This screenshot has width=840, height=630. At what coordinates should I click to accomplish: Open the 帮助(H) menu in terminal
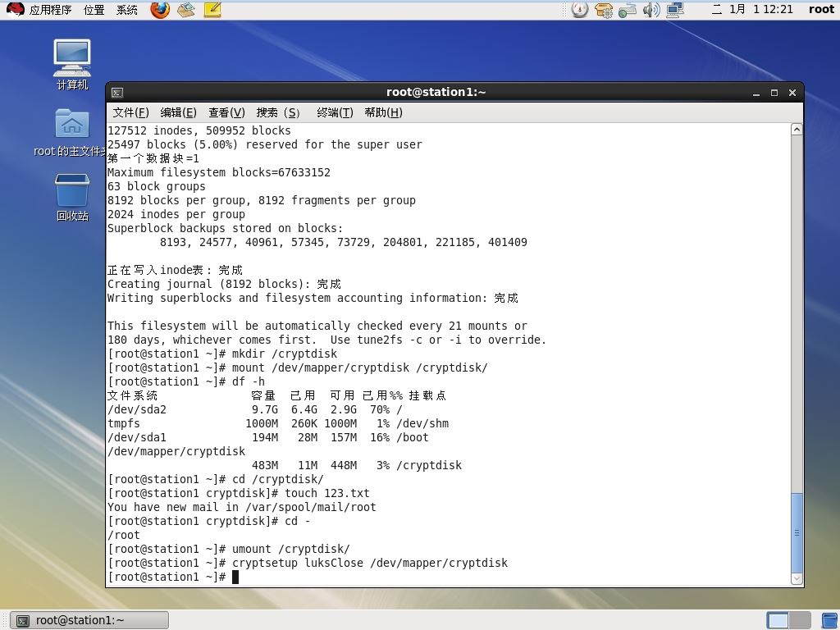[384, 112]
